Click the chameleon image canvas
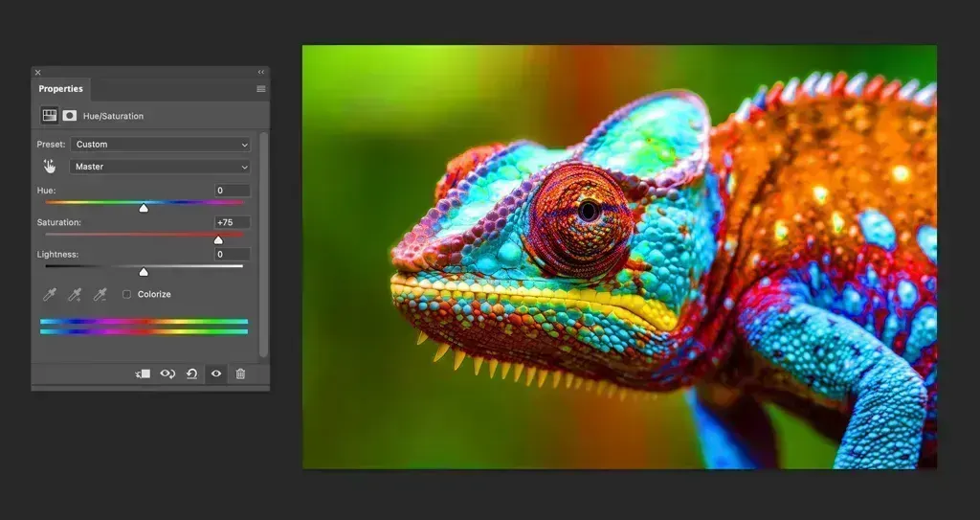980x520 pixels. coord(619,257)
